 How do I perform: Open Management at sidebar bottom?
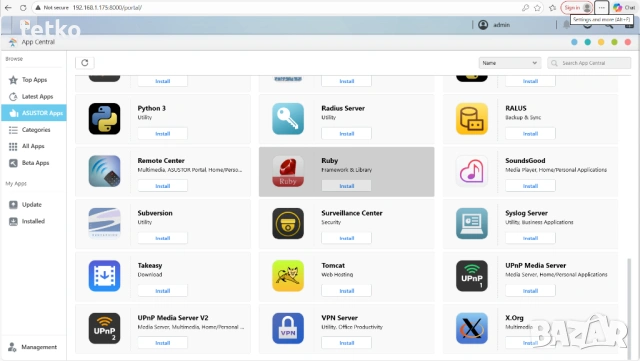pos(33,347)
